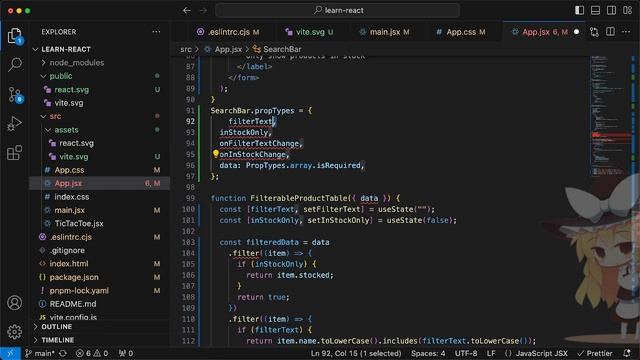Collapse the public folder

tap(100, 76)
